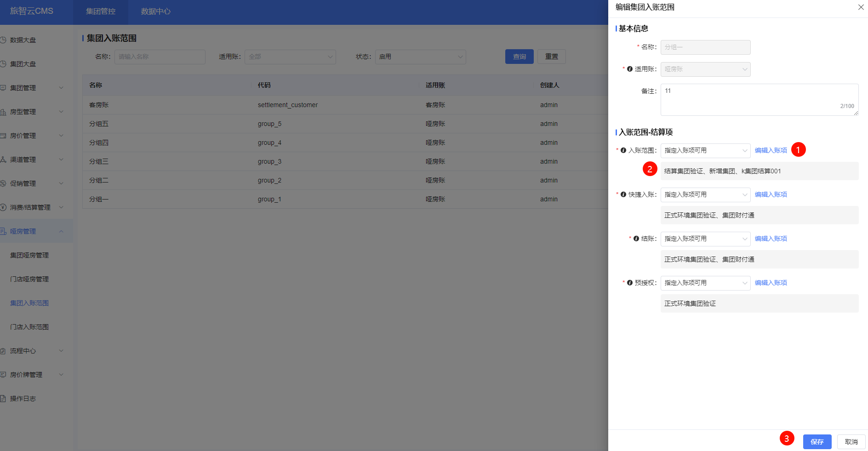The image size is (868, 451).
Task: Open the 入账范围 dropdown
Action: pyautogui.click(x=705, y=150)
